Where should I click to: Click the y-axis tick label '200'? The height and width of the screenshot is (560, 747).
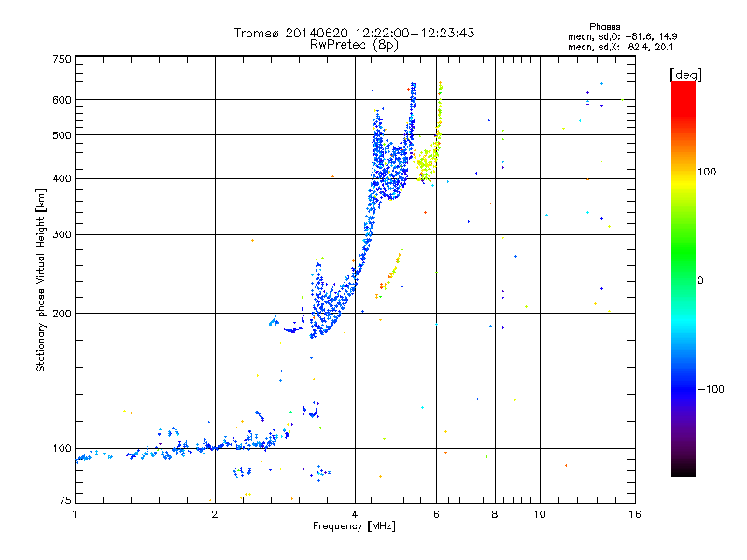[63, 314]
